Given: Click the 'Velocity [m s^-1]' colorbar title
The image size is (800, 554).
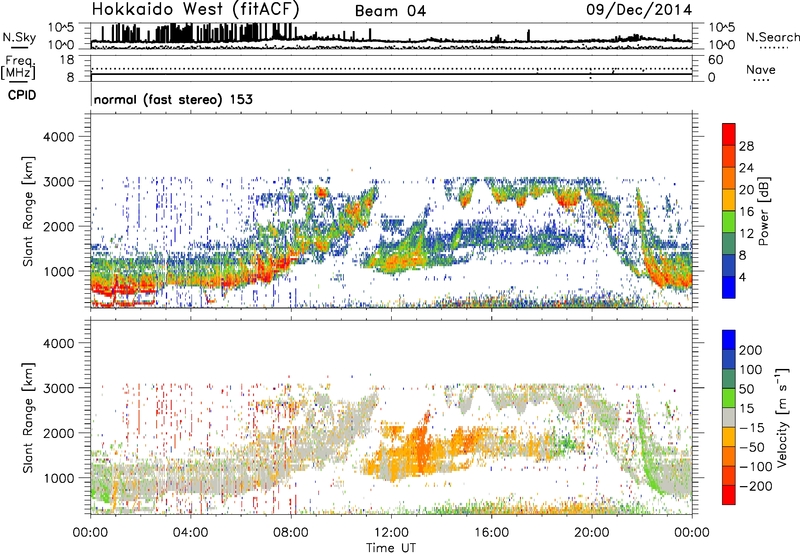Looking at the screenshot, I should 782,418.
